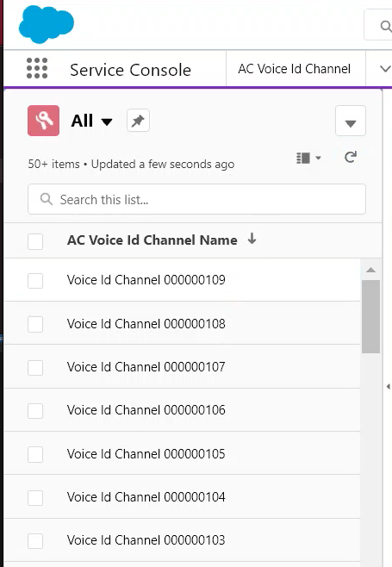Image resolution: width=392 pixels, height=567 pixels.
Task: Switch to the AC Voice Id Channel tab
Action: [295, 69]
